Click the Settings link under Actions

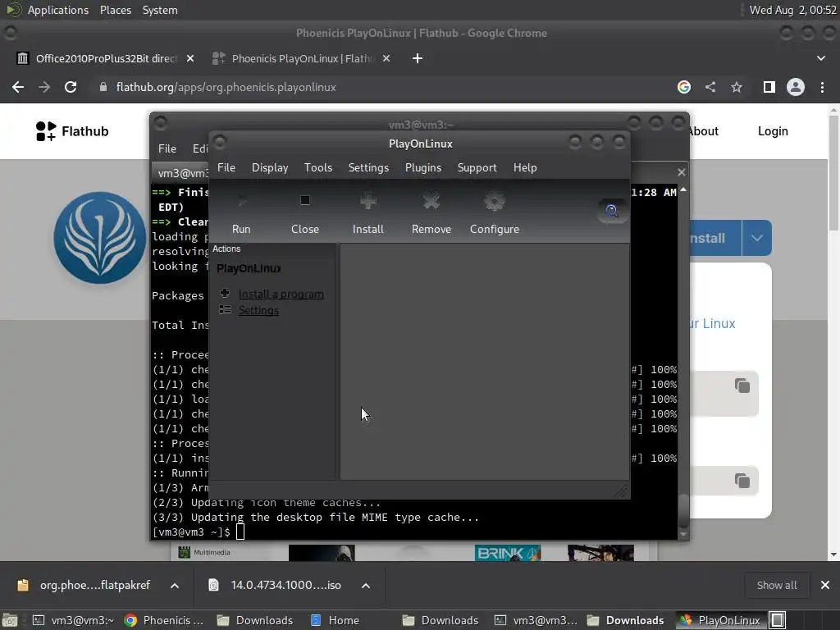pyautogui.click(x=258, y=310)
